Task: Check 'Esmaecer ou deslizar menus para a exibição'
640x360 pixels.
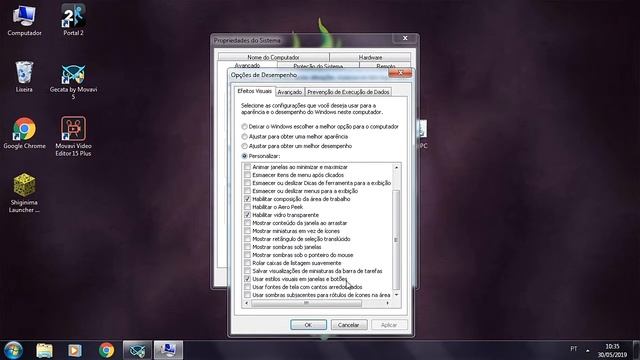Action: coord(247,191)
